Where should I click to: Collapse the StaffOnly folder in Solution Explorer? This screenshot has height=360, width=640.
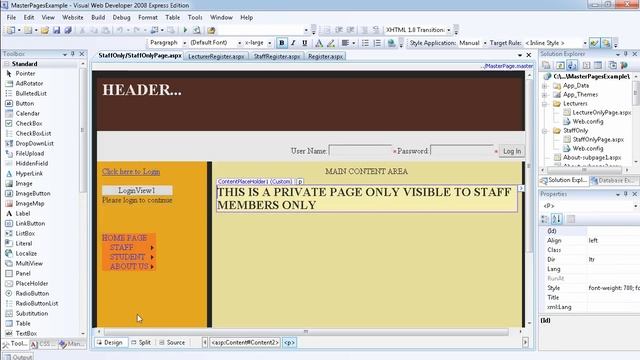point(545,131)
